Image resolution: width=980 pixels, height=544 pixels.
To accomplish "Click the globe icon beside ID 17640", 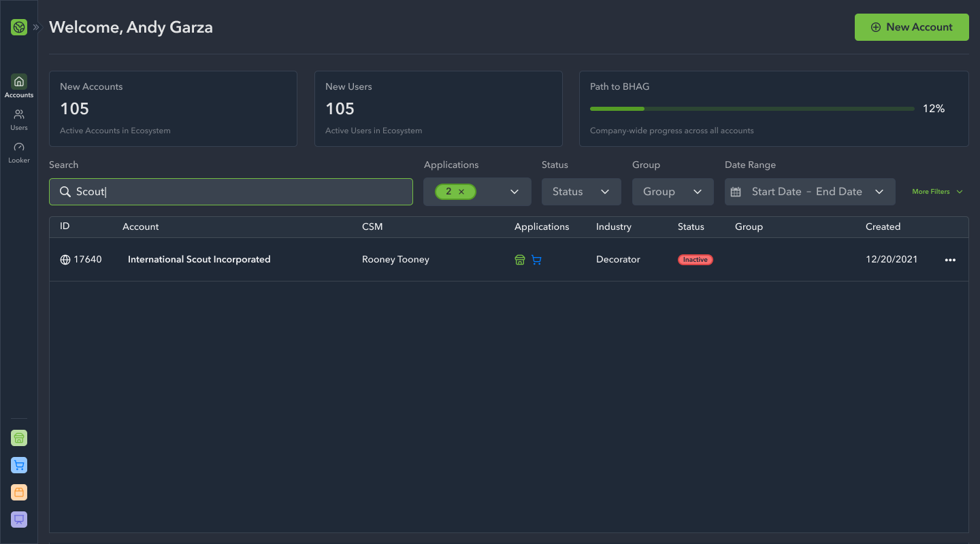I will [x=65, y=260].
